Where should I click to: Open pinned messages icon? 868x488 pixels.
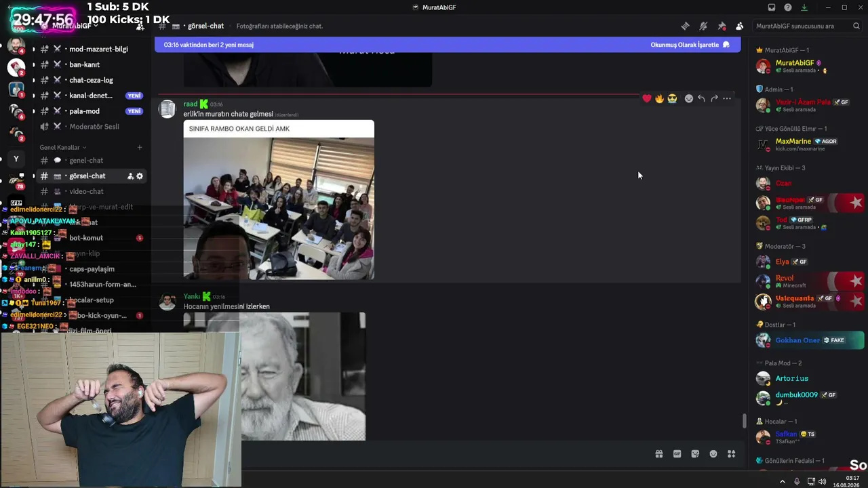[x=722, y=26]
